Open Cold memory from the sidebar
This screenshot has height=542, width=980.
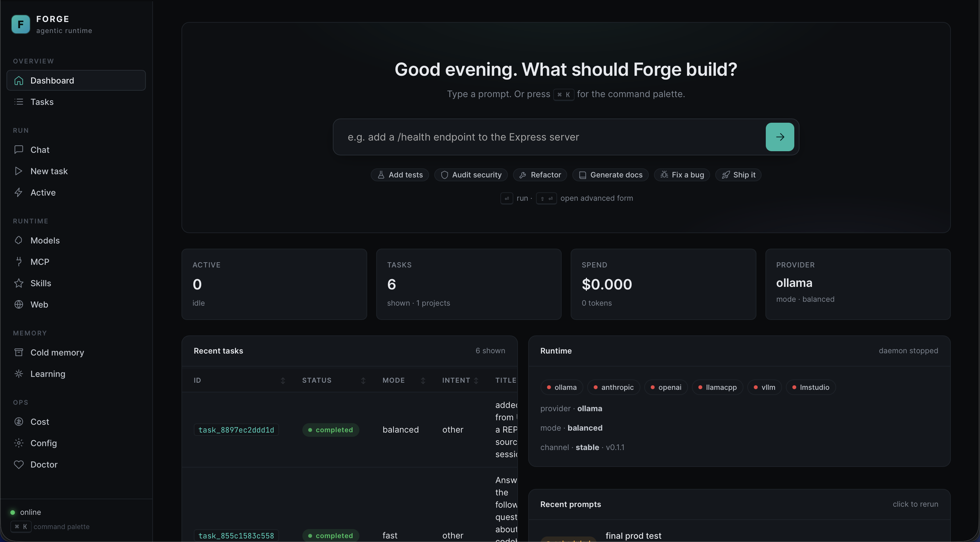click(57, 352)
